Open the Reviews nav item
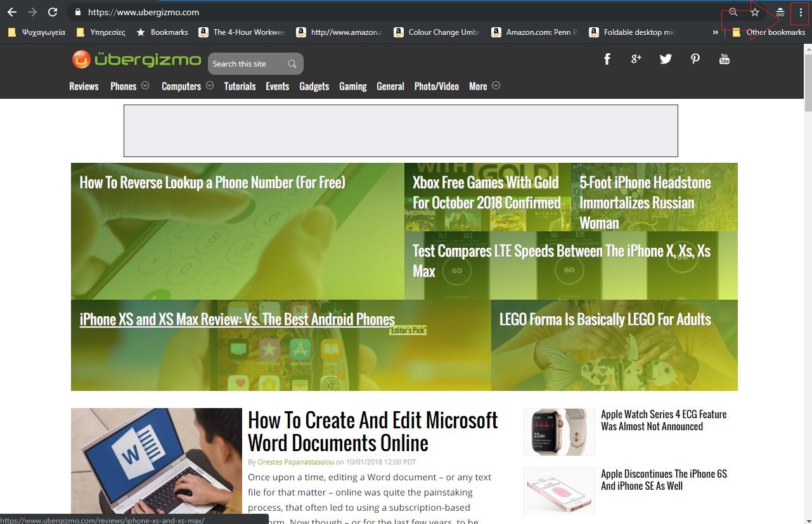 point(84,86)
